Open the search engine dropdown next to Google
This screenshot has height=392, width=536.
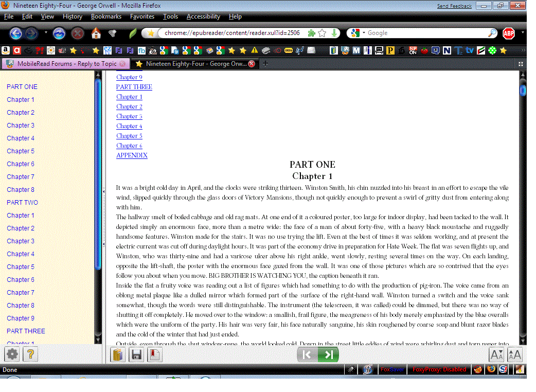point(364,33)
